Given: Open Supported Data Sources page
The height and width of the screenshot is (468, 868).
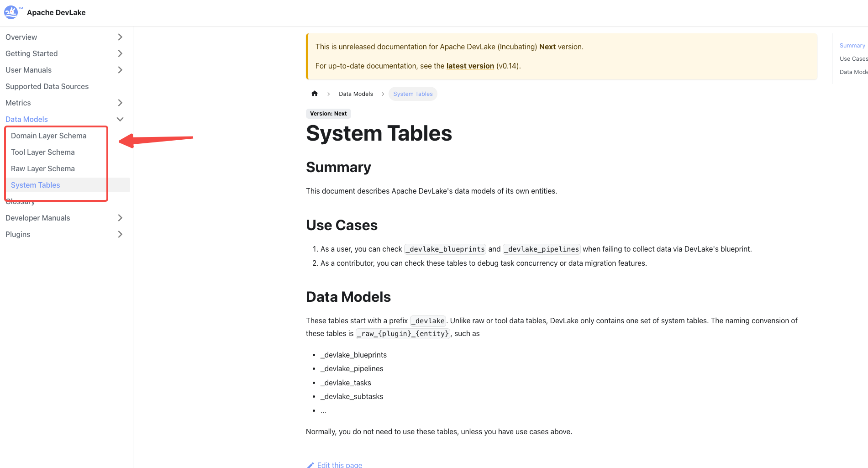Looking at the screenshot, I should [47, 86].
